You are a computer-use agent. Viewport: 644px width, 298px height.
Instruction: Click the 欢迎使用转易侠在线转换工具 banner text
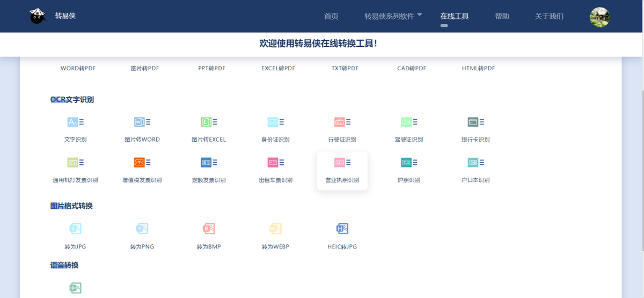(x=318, y=43)
